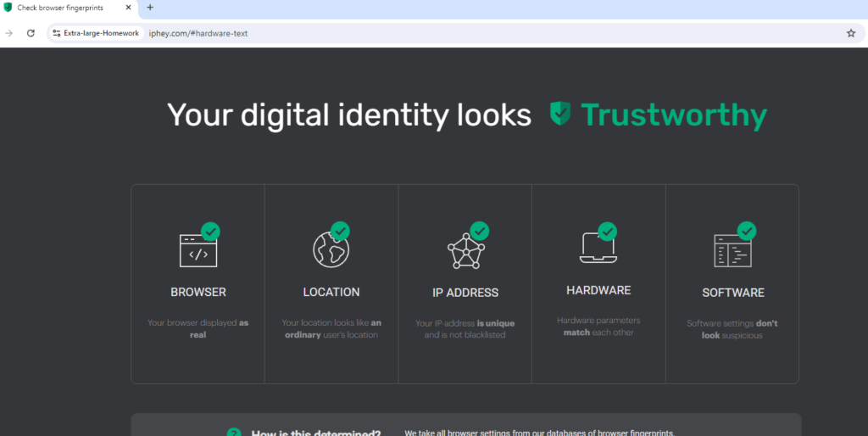Click the green shield beside Trustworthy
Viewport: 868px width, 436px height.
(560, 115)
